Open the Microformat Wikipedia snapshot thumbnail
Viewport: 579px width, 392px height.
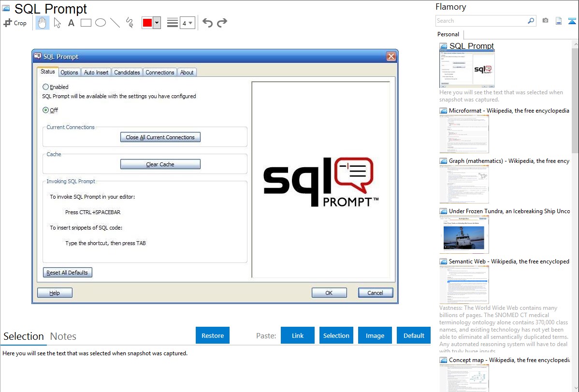(464, 134)
